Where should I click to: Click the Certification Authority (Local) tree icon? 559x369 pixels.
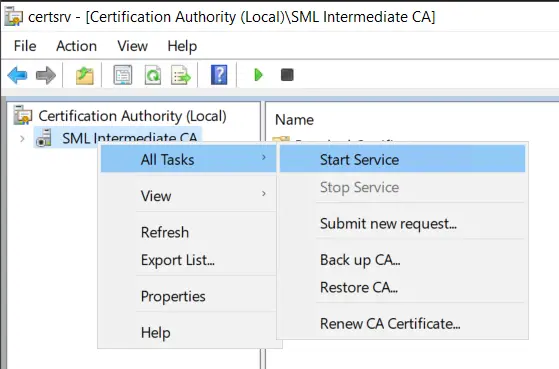click(23, 115)
